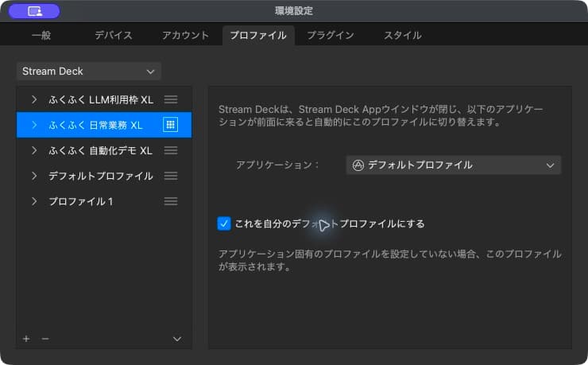Expand the ふくふく LLM利用枠 XL profile
588x365 pixels.
[34, 99]
